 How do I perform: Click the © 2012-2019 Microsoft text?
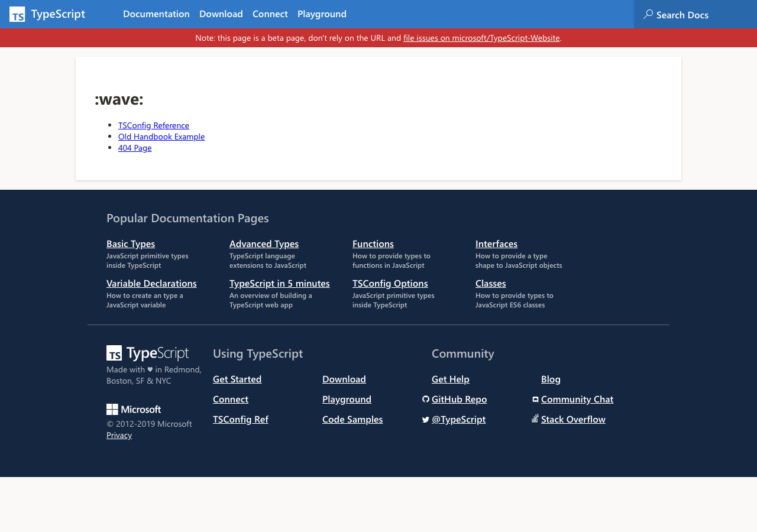149,424
